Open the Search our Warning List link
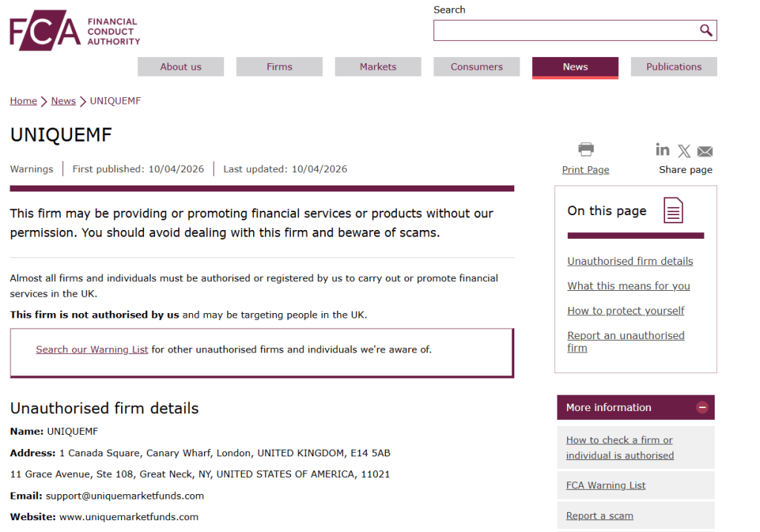The width and height of the screenshot is (760, 532). pos(92,349)
